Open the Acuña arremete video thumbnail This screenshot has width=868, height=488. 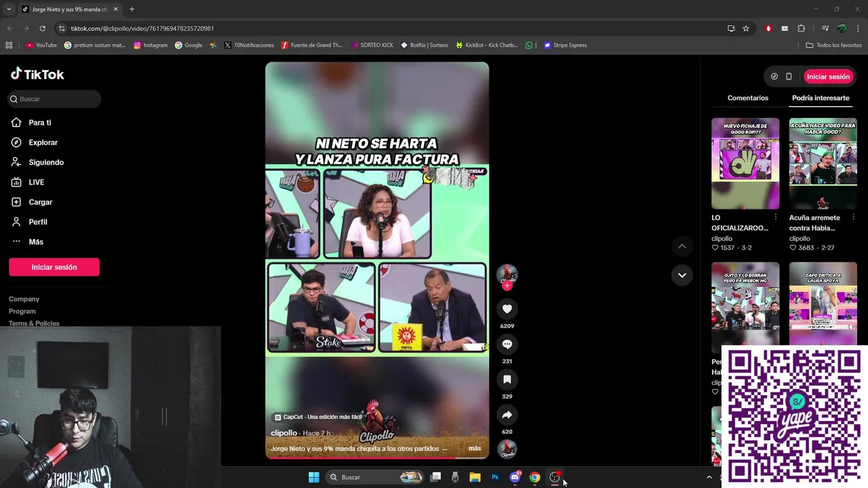coord(823,163)
